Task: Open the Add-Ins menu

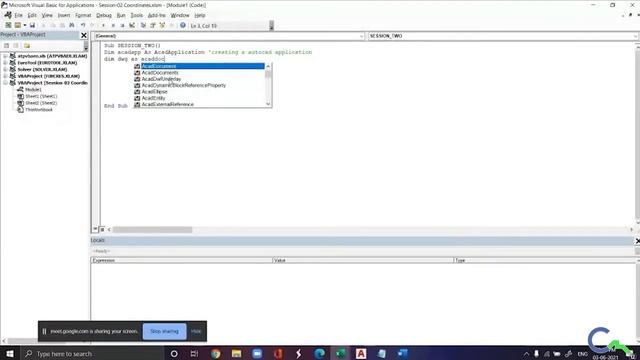Action: click(x=156, y=15)
